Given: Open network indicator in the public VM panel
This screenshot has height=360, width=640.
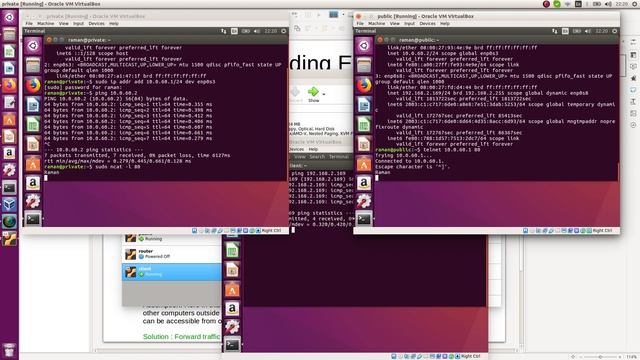Looking at the screenshot, I should pos(554,31).
